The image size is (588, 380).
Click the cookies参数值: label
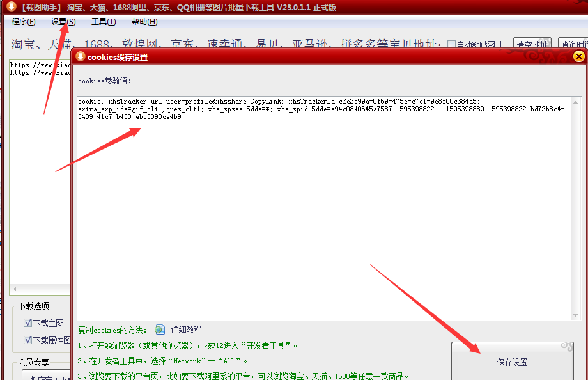click(x=105, y=81)
